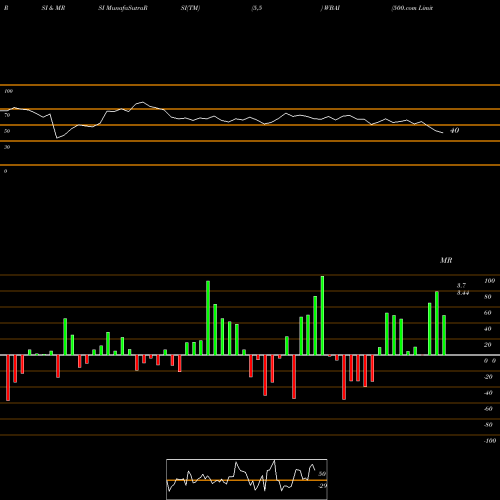Click the RSI line's lowest dip point

pyautogui.click(x=57, y=138)
